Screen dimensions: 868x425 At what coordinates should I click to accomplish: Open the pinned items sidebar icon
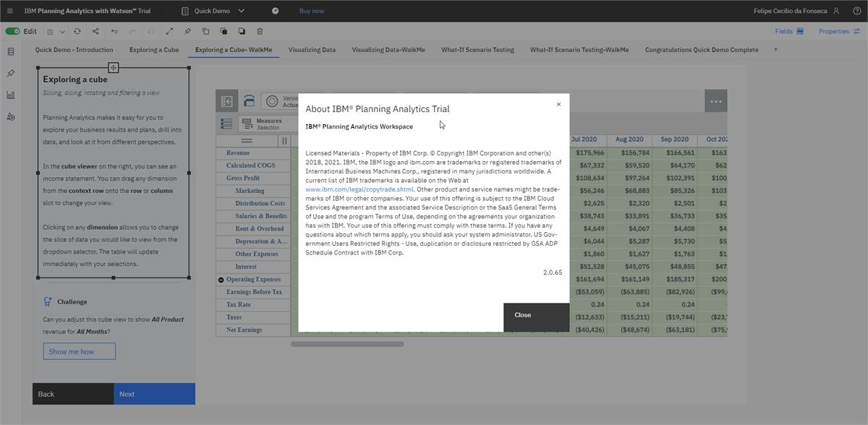click(x=10, y=73)
